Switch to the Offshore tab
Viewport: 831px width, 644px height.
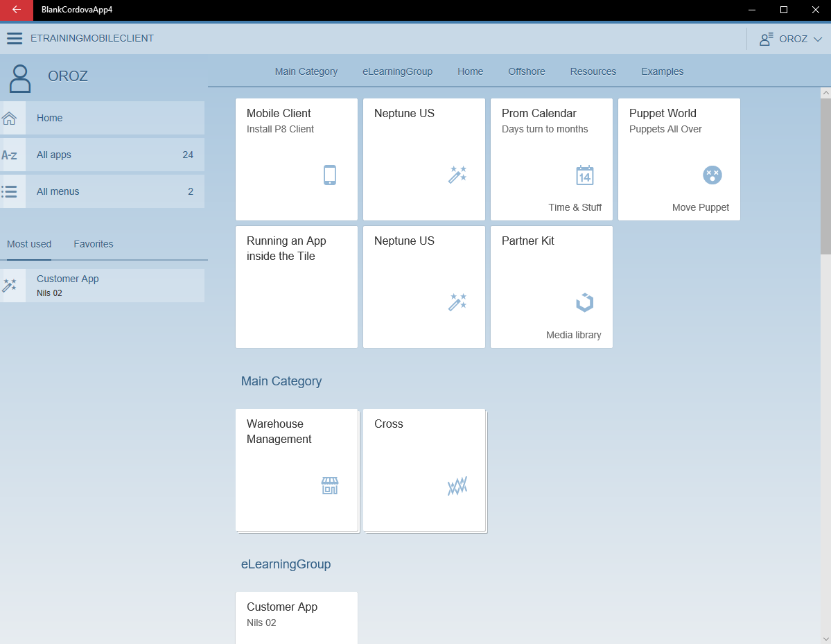coord(526,71)
